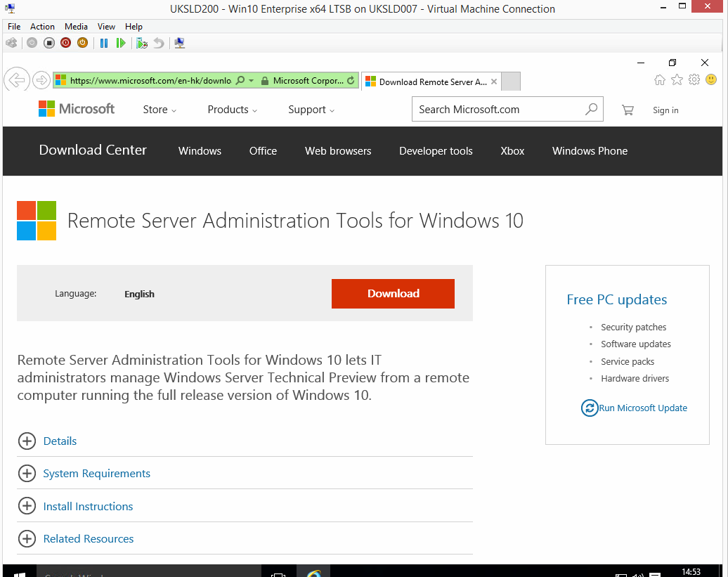Open the Media menu

(76, 27)
